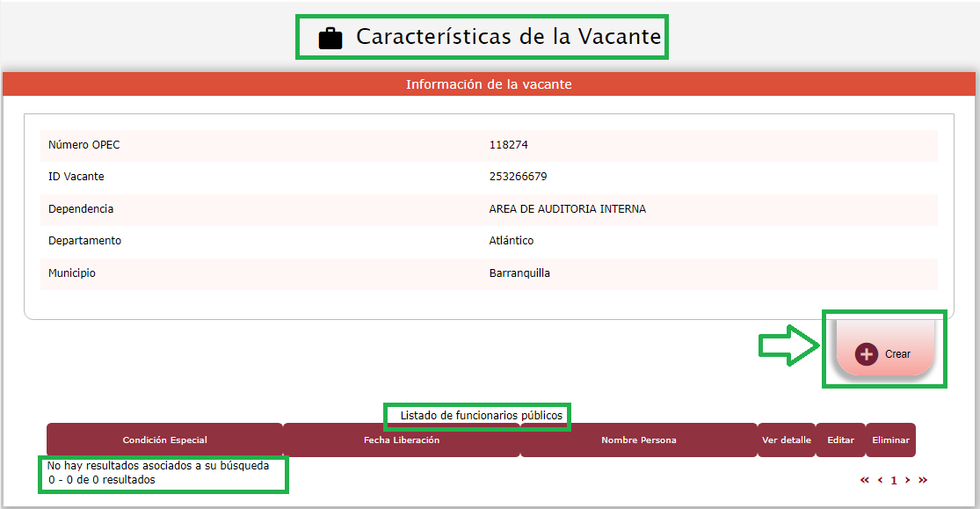
Task: Click the Barranquilla municipality value
Action: tap(519, 273)
